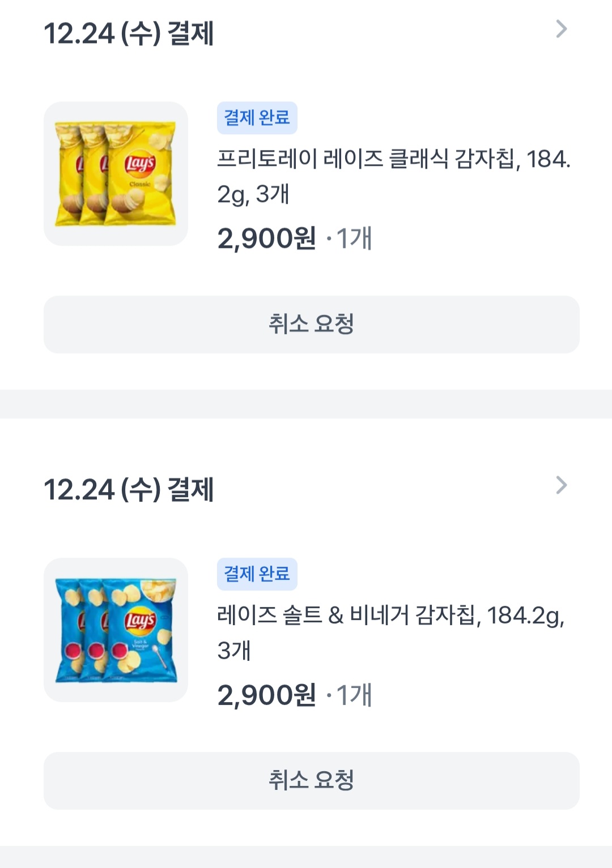Tap 결제 완료 badge on the Classic order

point(257,118)
